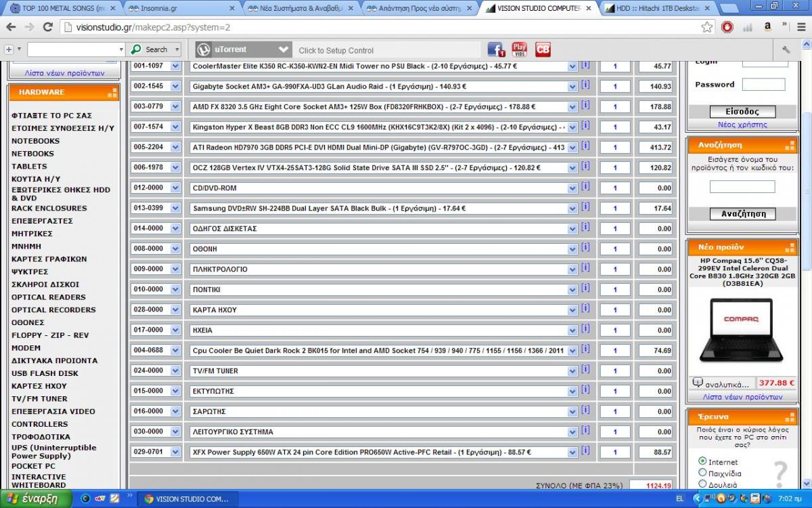Switch to the Insomnia.gr tab

click(181, 8)
